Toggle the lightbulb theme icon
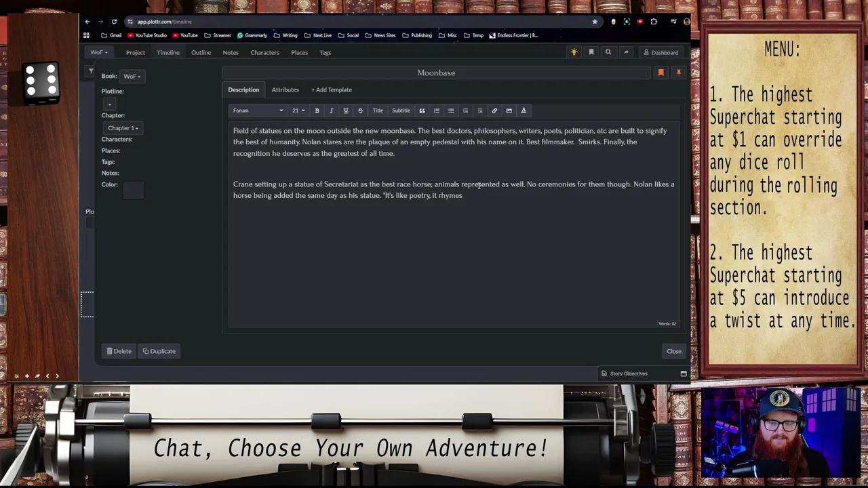Viewport: 868px width, 488px height. click(x=574, y=52)
